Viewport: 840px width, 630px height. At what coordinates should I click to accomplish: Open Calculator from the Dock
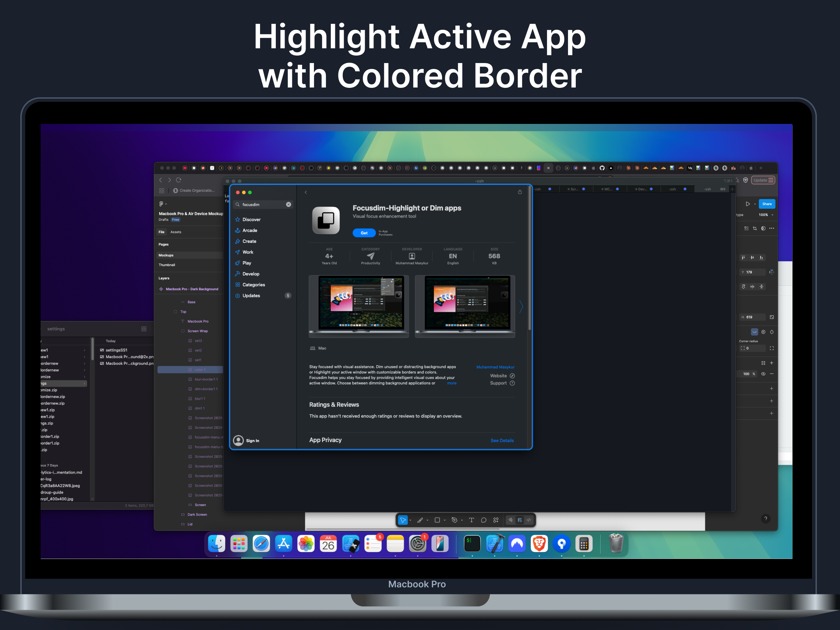click(584, 544)
